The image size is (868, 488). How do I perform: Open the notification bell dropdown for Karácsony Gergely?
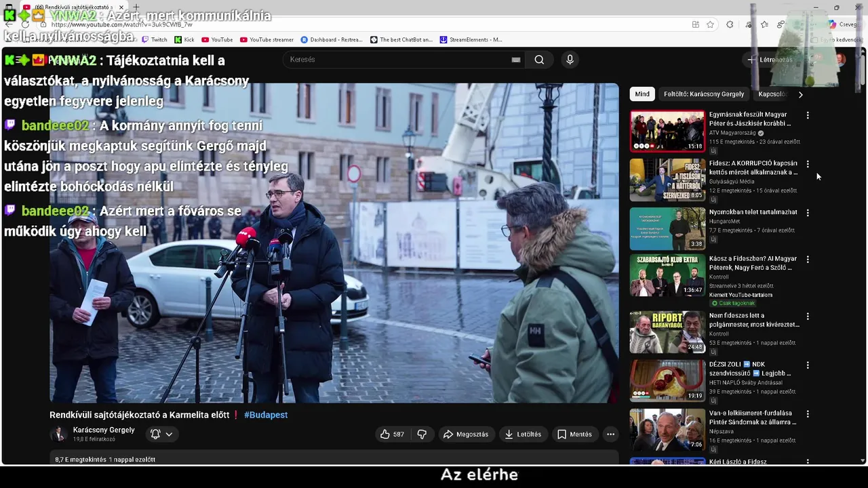[x=161, y=434]
